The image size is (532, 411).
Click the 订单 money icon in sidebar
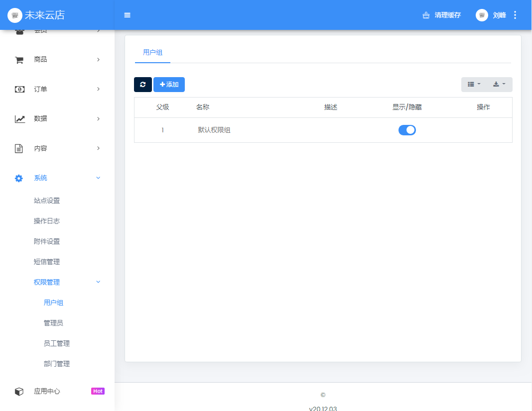[19, 89]
